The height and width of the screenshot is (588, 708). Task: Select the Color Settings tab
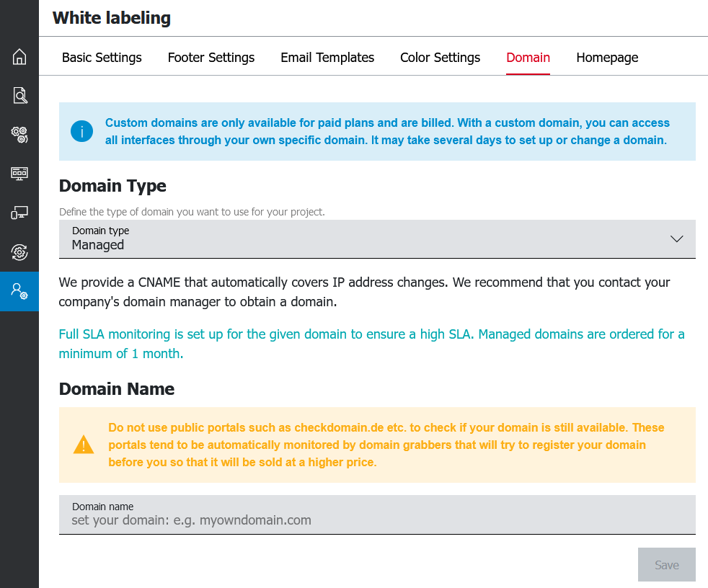(x=440, y=58)
